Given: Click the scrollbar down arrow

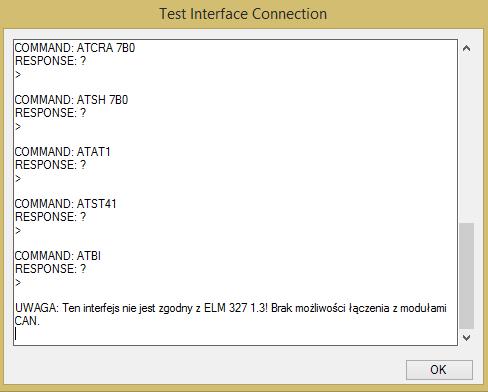Looking at the screenshot, I should click(x=467, y=337).
